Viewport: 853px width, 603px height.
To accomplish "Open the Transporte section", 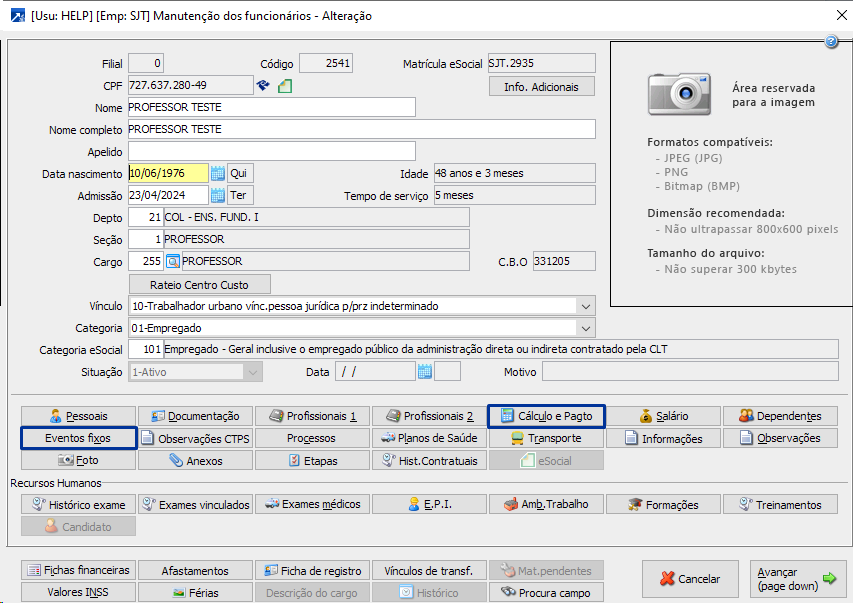I will click(x=546, y=439).
